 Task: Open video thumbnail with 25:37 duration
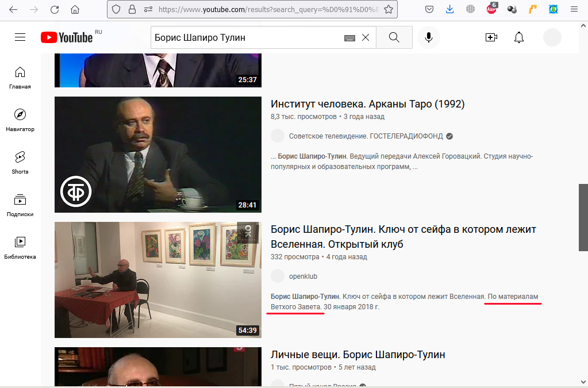158,71
